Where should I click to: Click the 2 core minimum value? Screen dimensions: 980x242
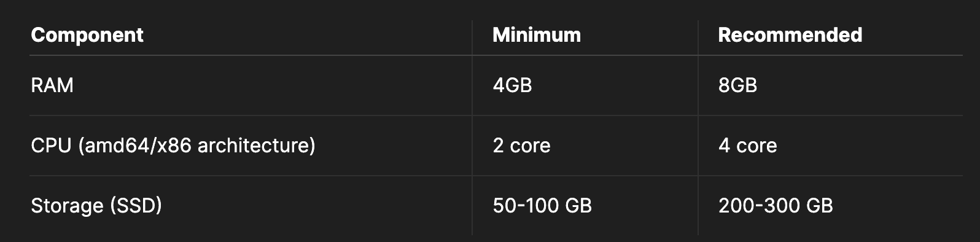(x=521, y=146)
